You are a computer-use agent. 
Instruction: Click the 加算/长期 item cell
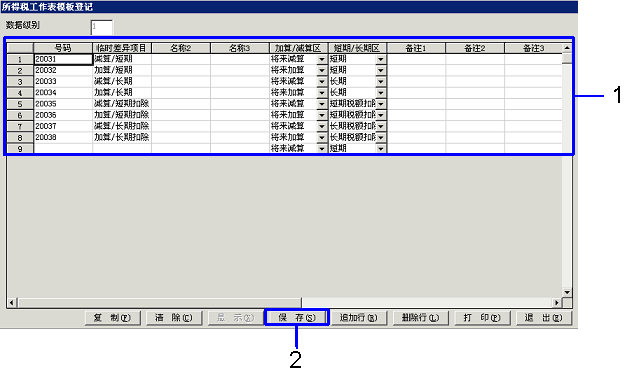point(122,93)
